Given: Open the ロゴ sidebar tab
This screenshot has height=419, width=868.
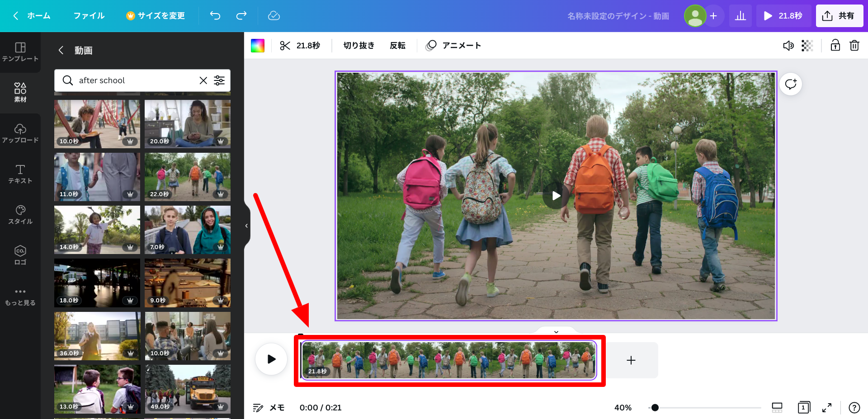Looking at the screenshot, I should click(20, 255).
